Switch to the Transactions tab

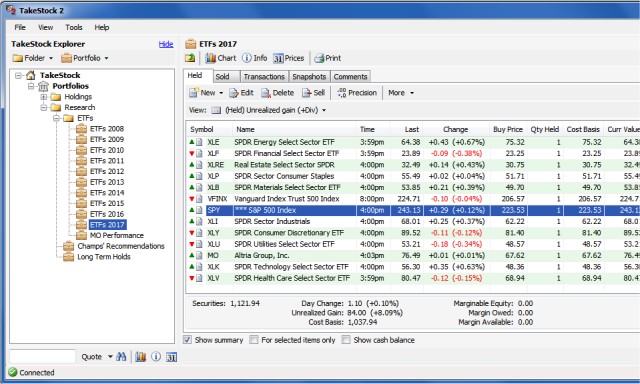264,77
